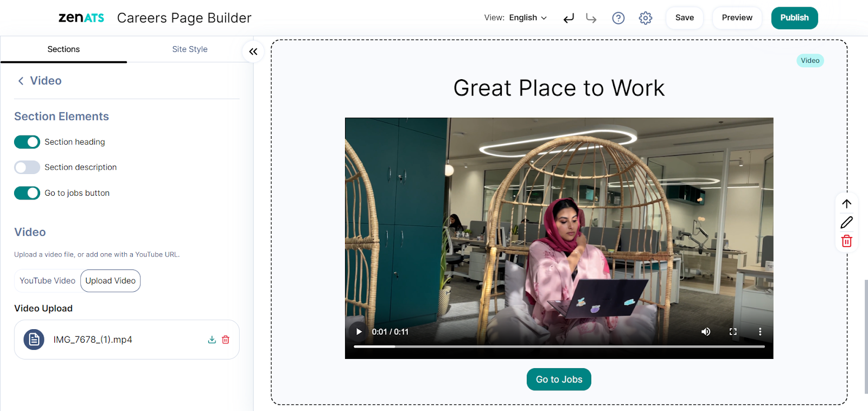Delete the video section with trash icon
Screen dimensions: 868x411
(x=847, y=241)
